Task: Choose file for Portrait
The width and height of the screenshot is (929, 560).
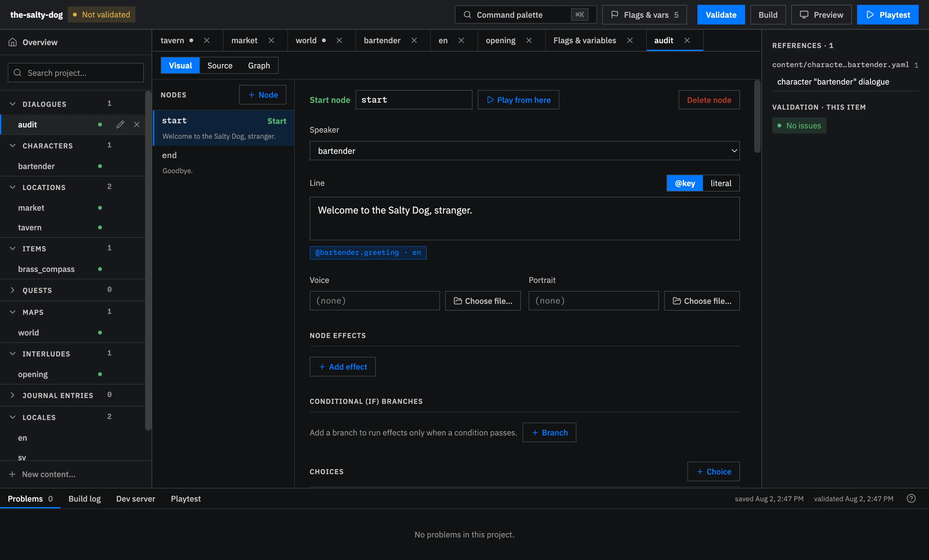Action: [x=702, y=301]
